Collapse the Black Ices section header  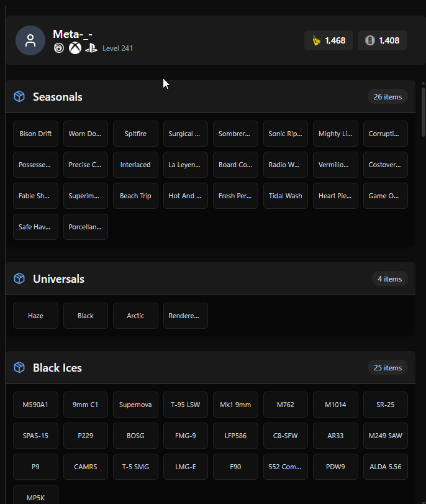[x=211, y=368]
